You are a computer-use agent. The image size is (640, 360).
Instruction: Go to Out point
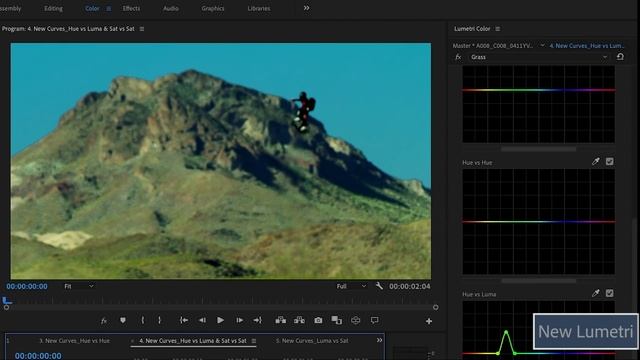point(258,320)
